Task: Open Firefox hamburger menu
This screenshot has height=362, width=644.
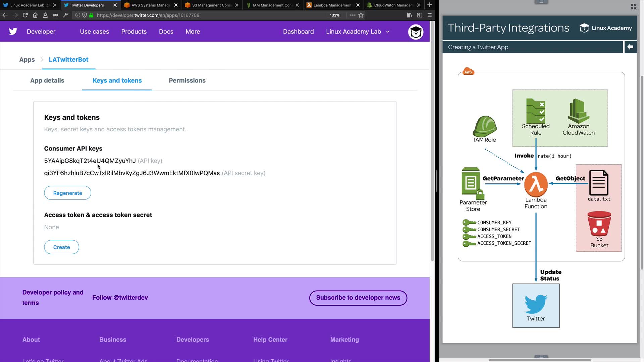Action: tap(429, 15)
